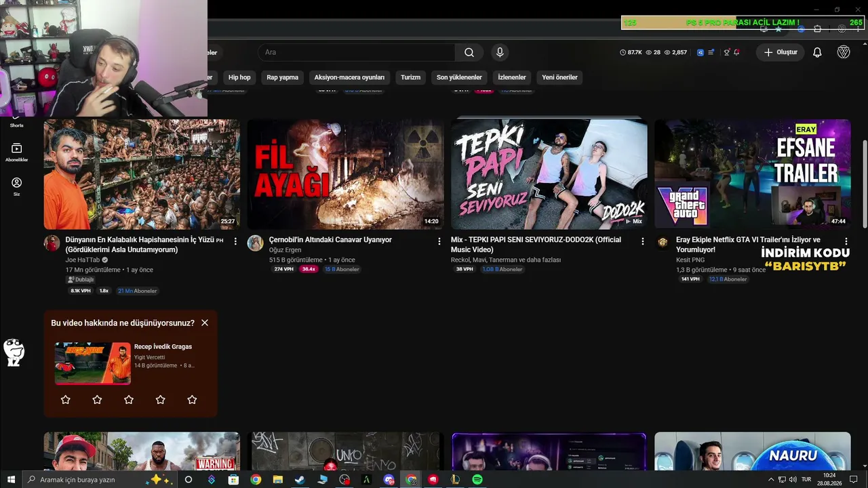Open options menu for the Eray Ekiple video
This screenshot has width=868, height=488.
pyautogui.click(x=846, y=241)
